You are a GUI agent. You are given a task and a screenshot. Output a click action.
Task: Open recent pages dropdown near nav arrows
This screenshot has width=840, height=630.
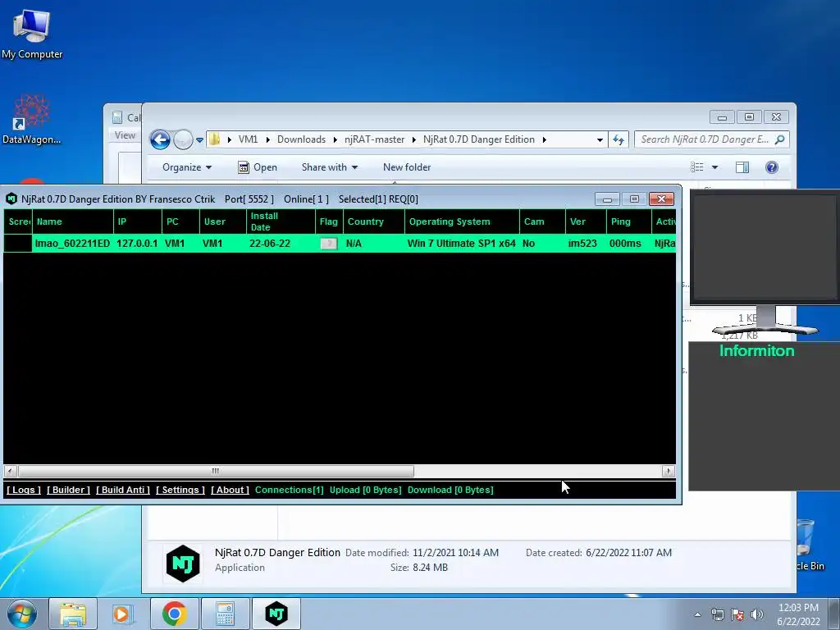pos(199,140)
